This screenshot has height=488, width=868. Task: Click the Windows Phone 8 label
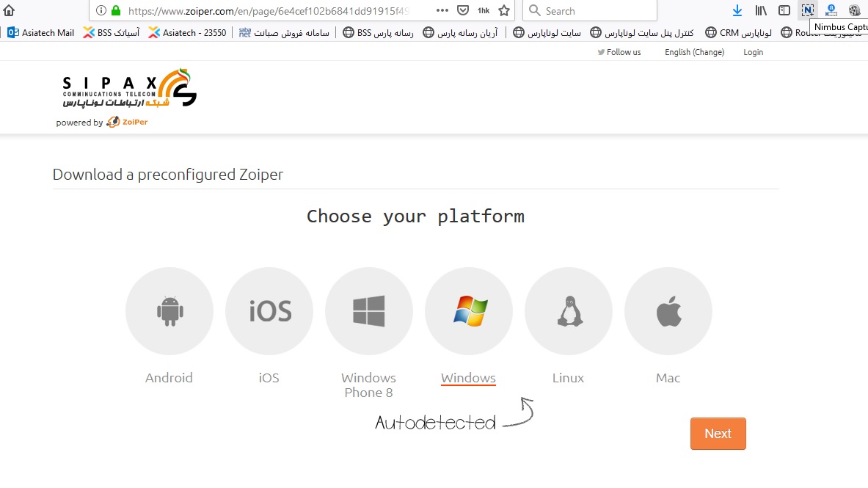[368, 385]
